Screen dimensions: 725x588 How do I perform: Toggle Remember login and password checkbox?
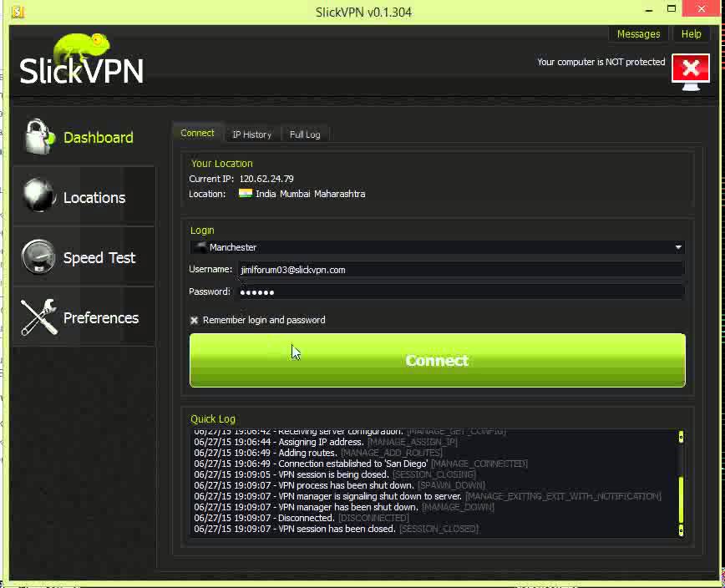pyautogui.click(x=194, y=320)
